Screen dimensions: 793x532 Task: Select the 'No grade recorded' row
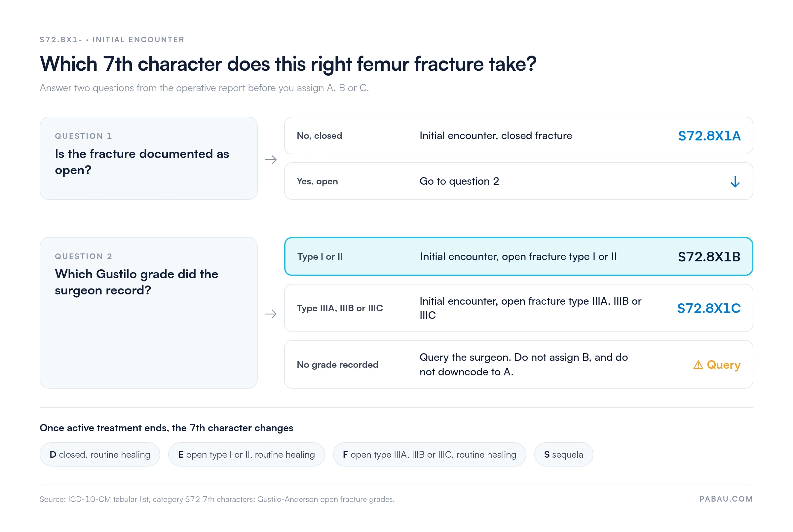pyautogui.click(x=518, y=365)
